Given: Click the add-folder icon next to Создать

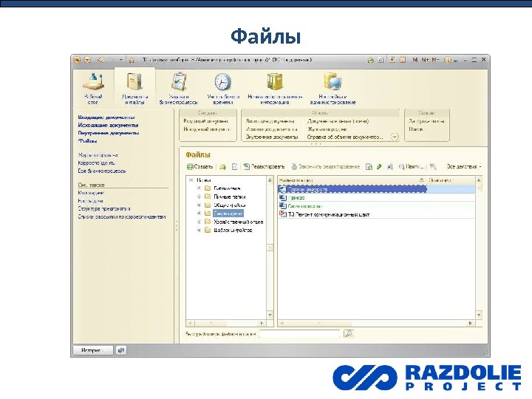Looking at the screenshot, I should tap(222, 166).
